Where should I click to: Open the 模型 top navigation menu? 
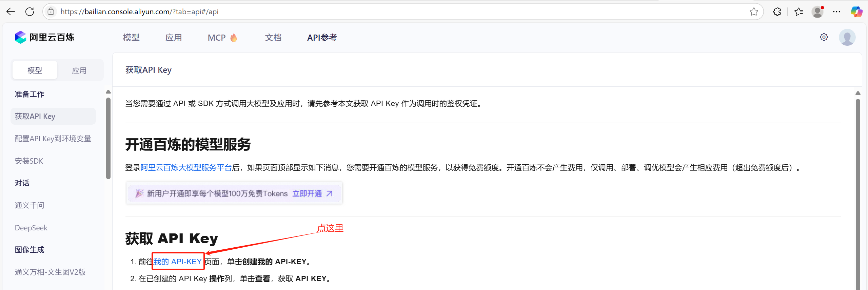131,38
